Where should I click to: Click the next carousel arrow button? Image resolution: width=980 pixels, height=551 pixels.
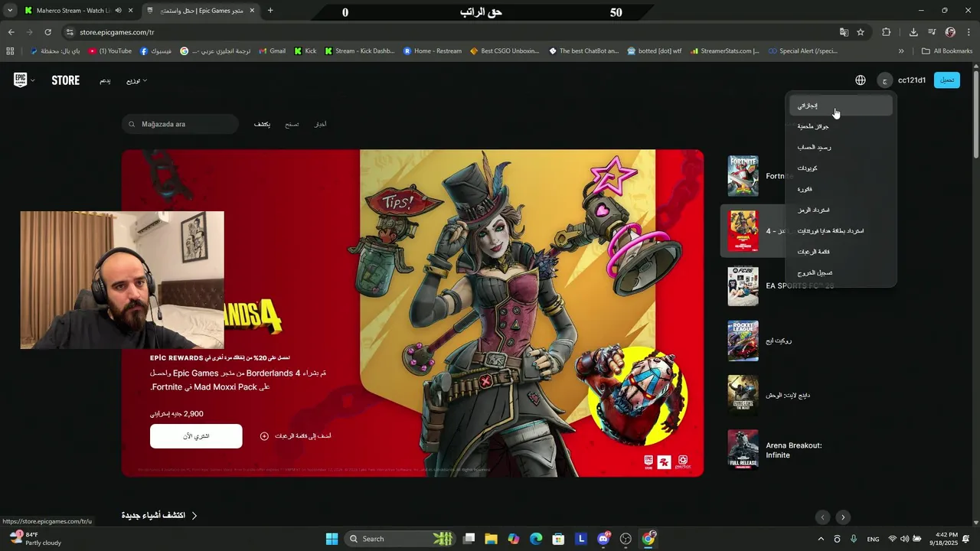coord(843,517)
